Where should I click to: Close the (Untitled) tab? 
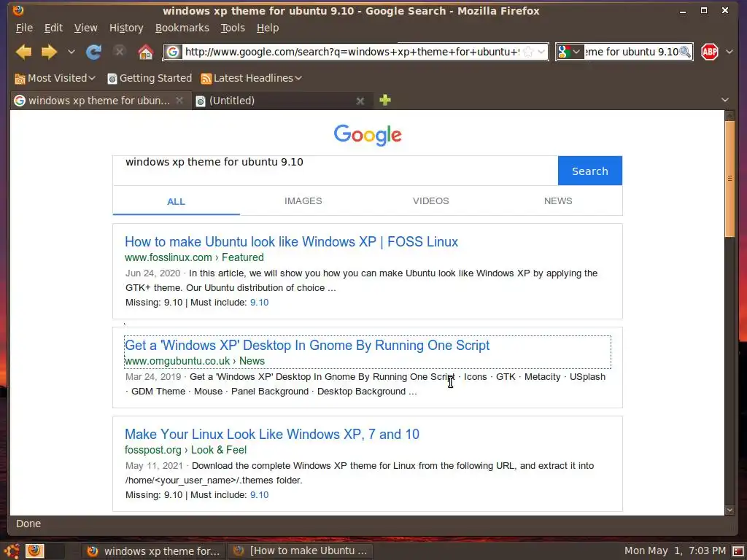pyautogui.click(x=360, y=101)
